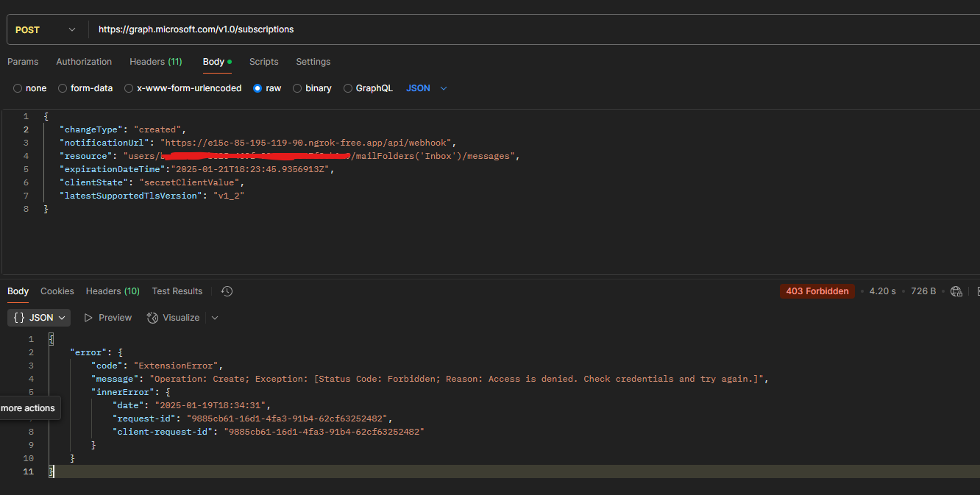The height and width of the screenshot is (495, 980).
Task: Open the request Headers (11) tab
Action: coord(156,62)
